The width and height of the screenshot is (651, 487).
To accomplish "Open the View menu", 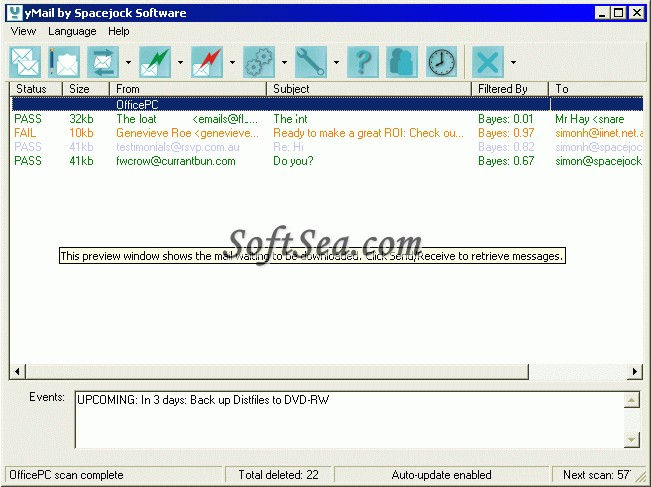I will pos(23,31).
